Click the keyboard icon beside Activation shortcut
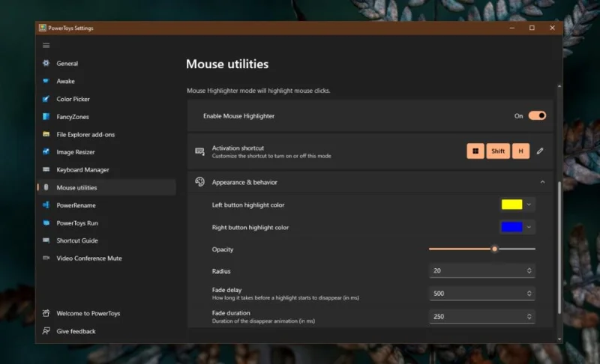 coord(199,151)
